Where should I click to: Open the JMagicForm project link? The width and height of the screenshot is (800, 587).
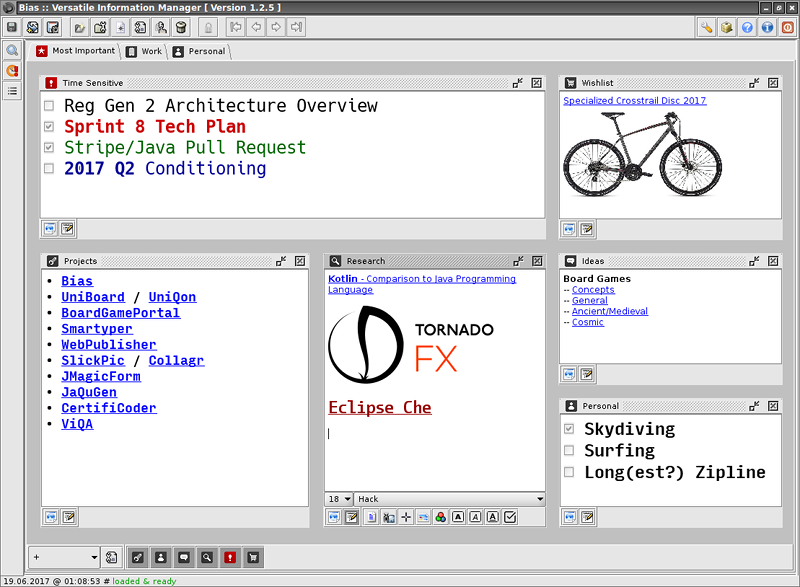tap(101, 376)
